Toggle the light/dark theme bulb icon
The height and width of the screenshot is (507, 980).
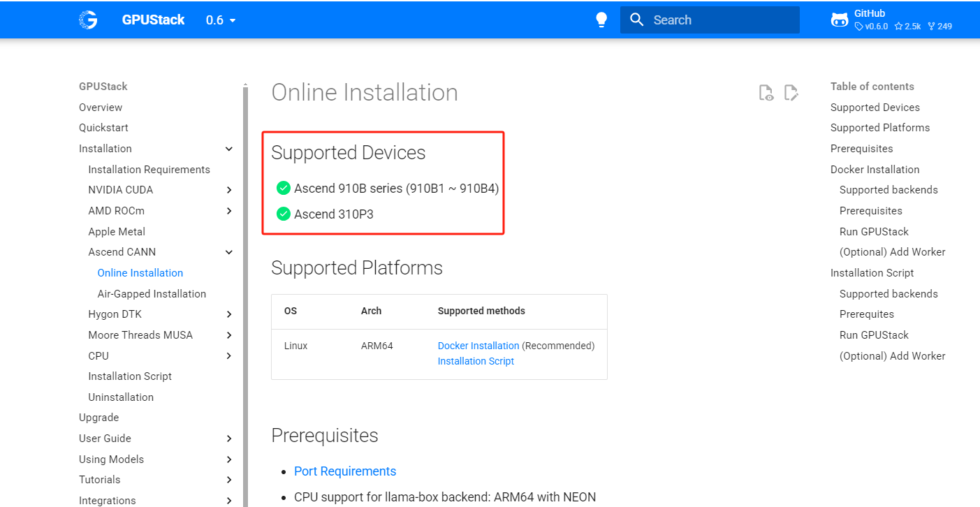(x=601, y=20)
